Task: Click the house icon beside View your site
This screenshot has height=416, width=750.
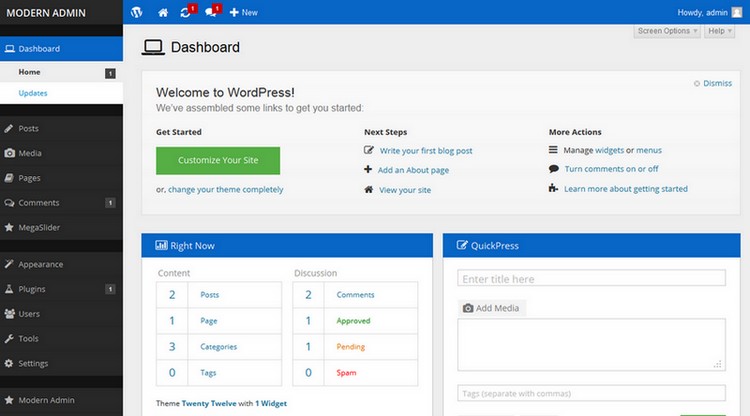Action: pyautogui.click(x=368, y=189)
